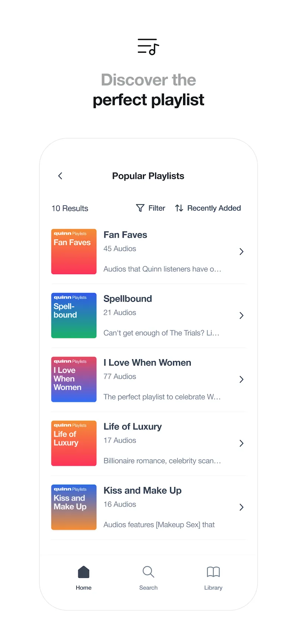Click the sort arrows icon

pos(179,208)
